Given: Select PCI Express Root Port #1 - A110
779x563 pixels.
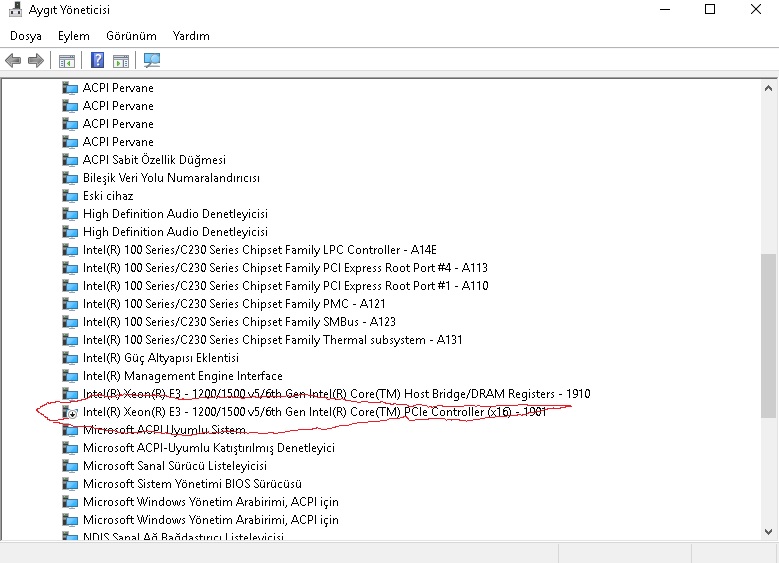Looking at the screenshot, I should click(286, 286).
